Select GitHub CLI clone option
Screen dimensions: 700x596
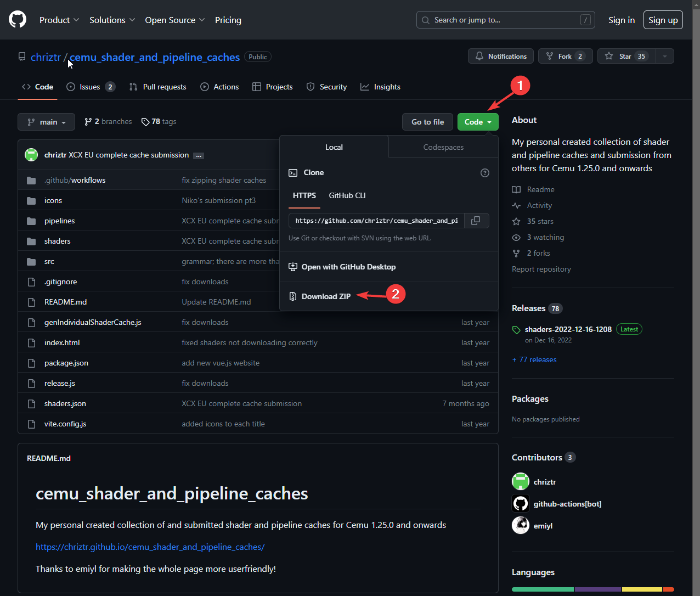point(347,195)
